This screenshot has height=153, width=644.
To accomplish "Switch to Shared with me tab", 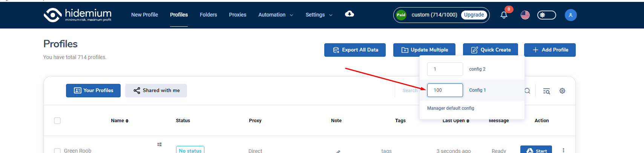I will [x=156, y=91].
